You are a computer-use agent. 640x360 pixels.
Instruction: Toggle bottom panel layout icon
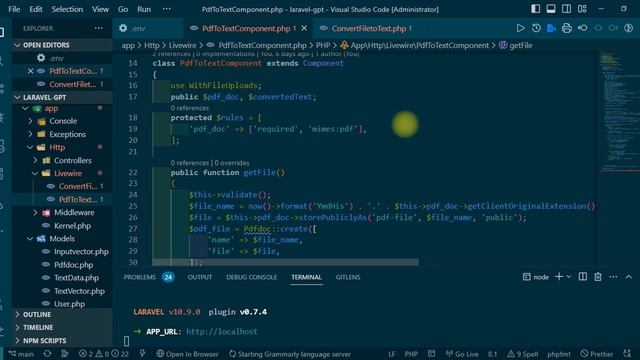pos(551,9)
